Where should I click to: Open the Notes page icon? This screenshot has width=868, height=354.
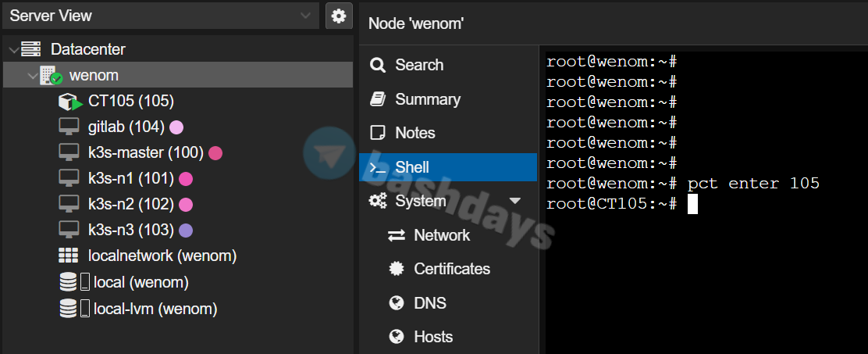pyautogui.click(x=378, y=133)
